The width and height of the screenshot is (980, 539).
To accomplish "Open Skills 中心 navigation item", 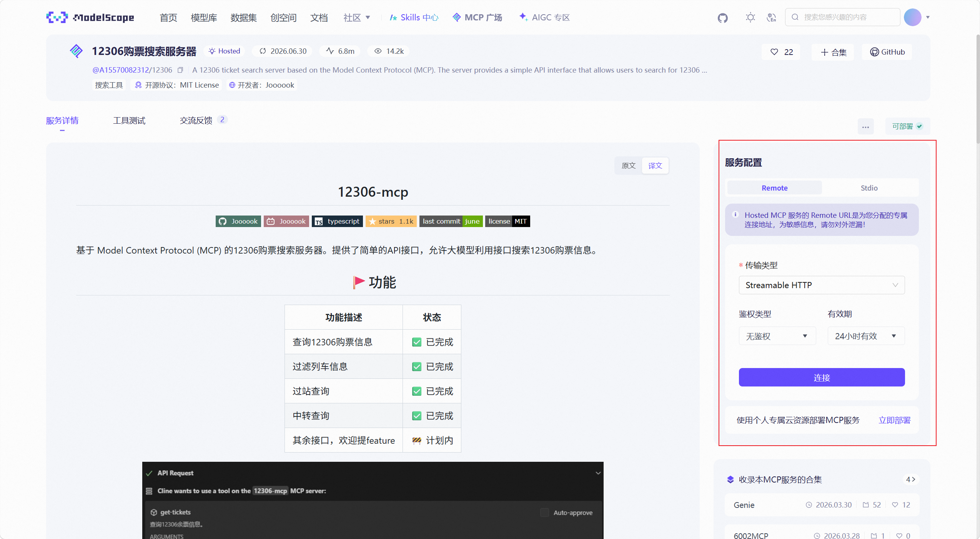I will (414, 18).
